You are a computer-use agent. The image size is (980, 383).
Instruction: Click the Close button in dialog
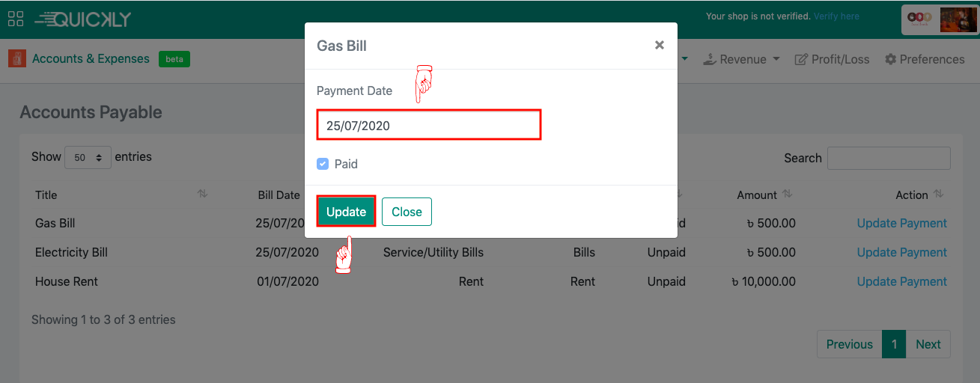click(x=407, y=212)
